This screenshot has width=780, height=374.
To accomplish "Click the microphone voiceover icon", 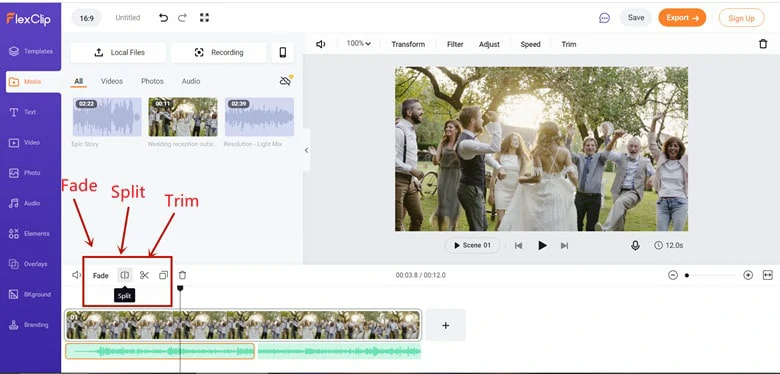I will coord(635,245).
